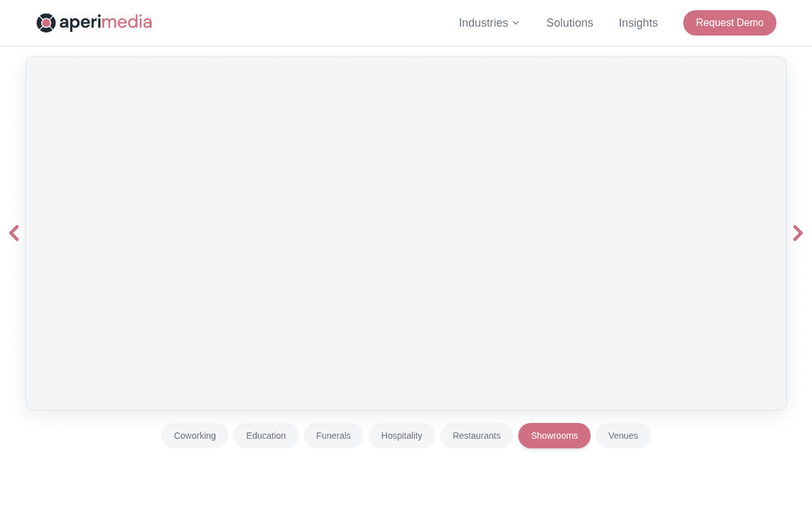Expand the Industries dropdown menu
The width and height of the screenshot is (812, 508).
click(489, 23)
